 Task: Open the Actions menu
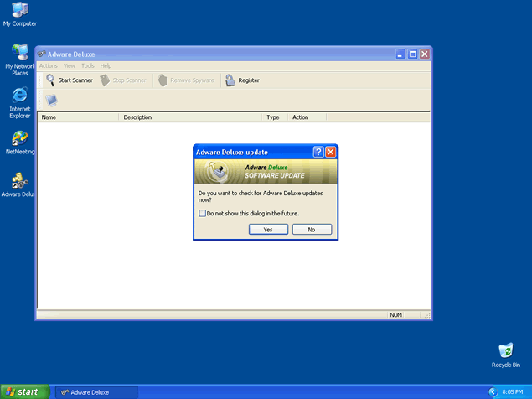[x=48, y=65]
